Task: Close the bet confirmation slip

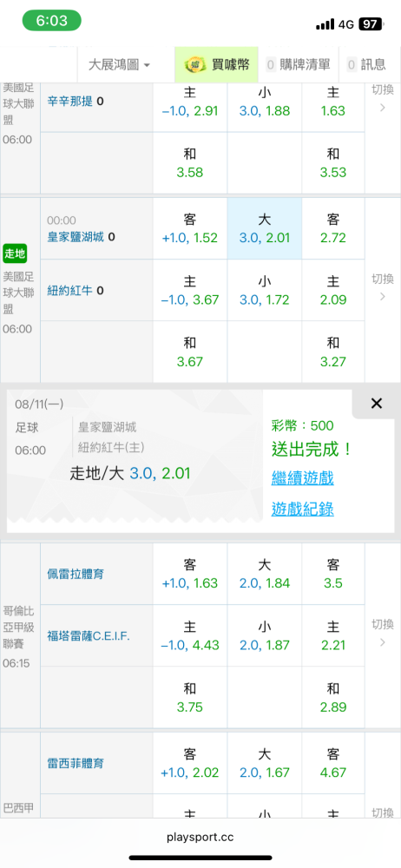Action: coord(377,404)
